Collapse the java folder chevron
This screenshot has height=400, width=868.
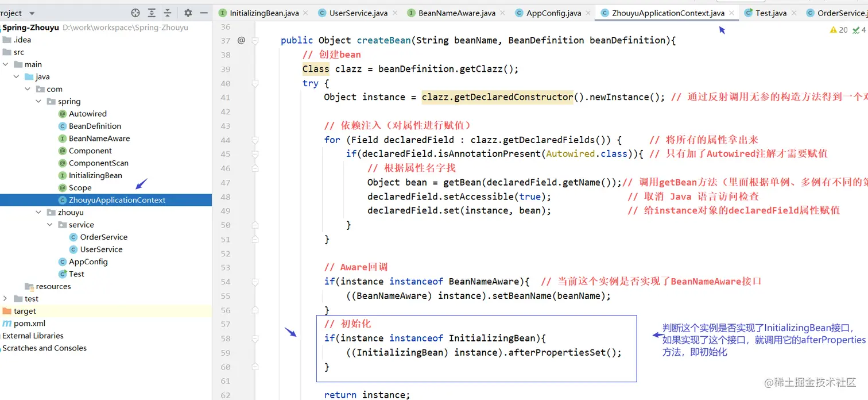(x=16, y=76)
